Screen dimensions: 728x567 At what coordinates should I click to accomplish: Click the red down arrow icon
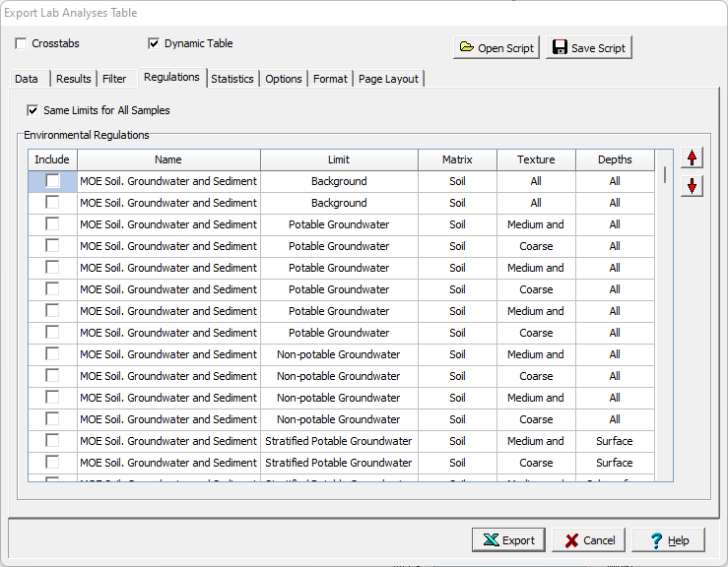tap(692, 186)
